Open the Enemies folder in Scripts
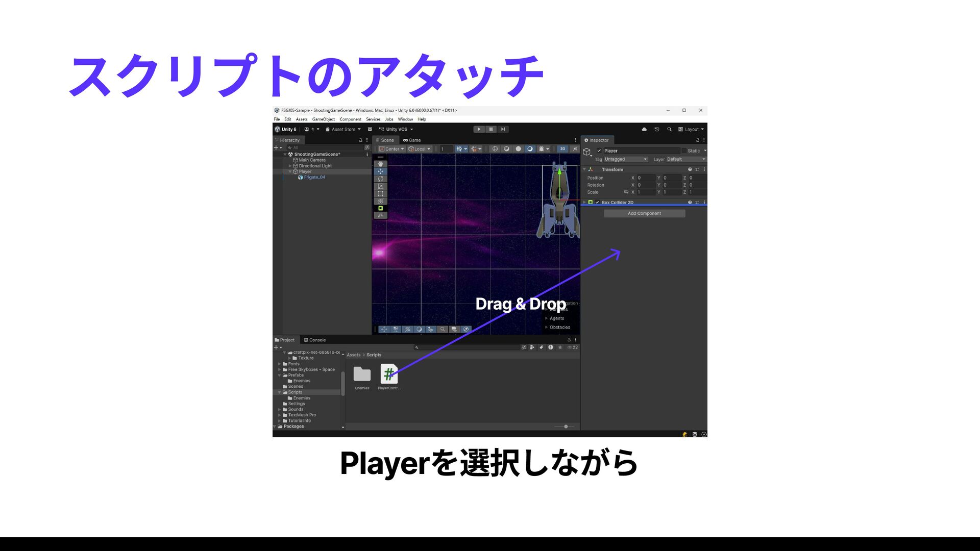 coord(362,375)
